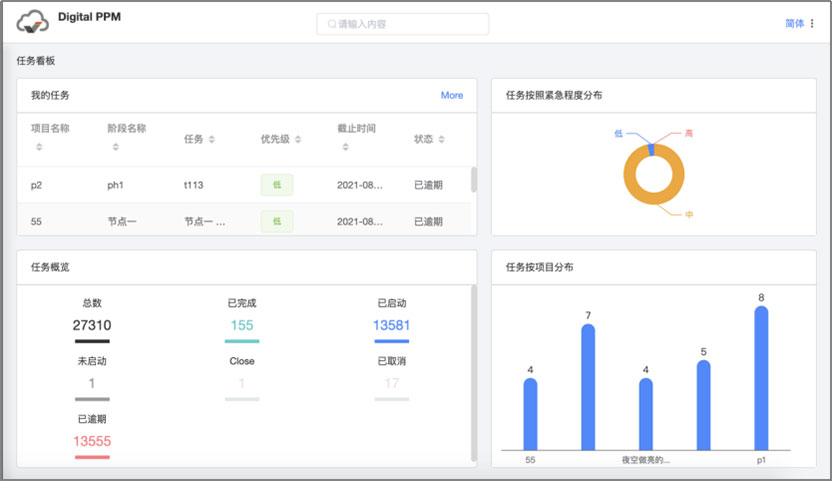The height and width of the screenshot is (481, 832).
Task: Select phase cell ph1
Action: click(x=115, y=185)
